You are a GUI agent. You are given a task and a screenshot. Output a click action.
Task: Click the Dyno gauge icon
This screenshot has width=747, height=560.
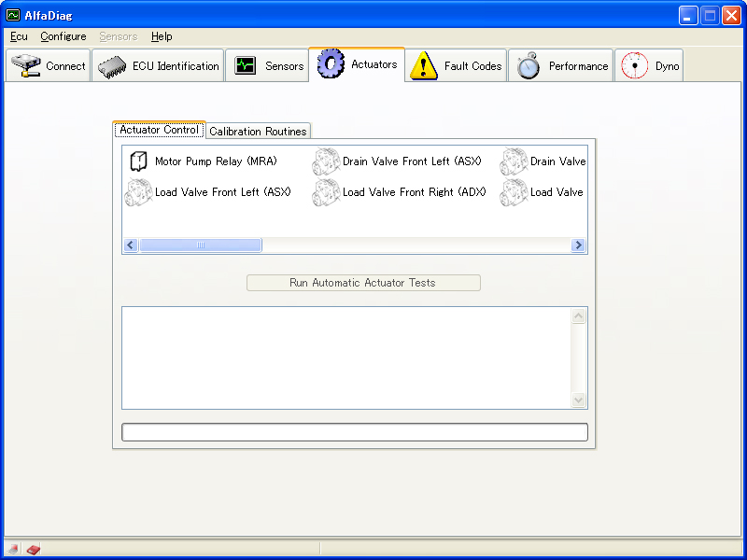click(x=635, y=65)
